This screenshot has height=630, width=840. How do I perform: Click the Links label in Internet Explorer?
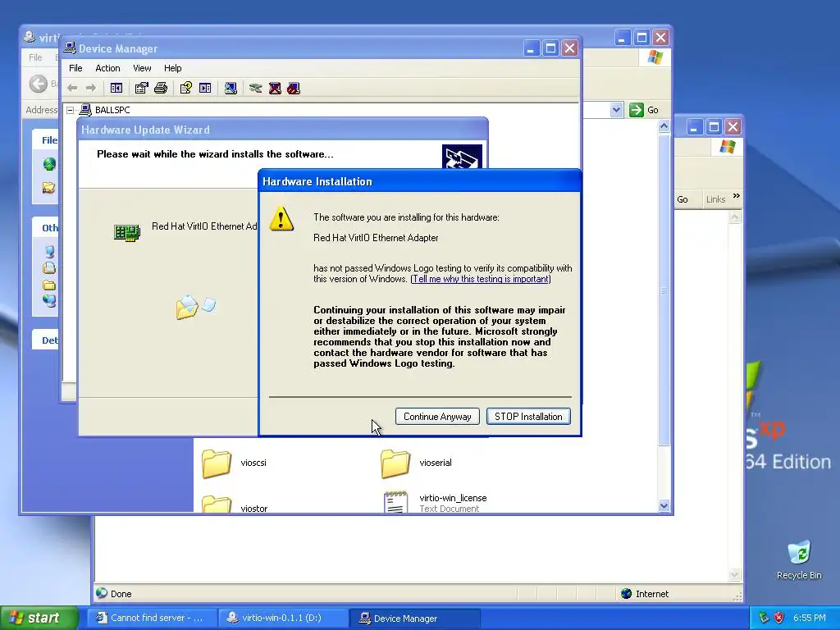pyautogui.click(x=715, y=199)
